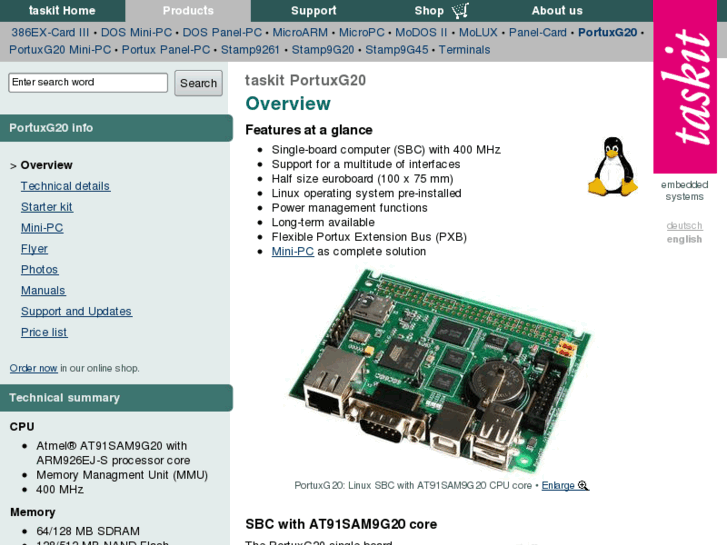This screenshot has height=545, width=727.
Task: Open the Stamp9G45 product link
Action: [x=397, y=50]
